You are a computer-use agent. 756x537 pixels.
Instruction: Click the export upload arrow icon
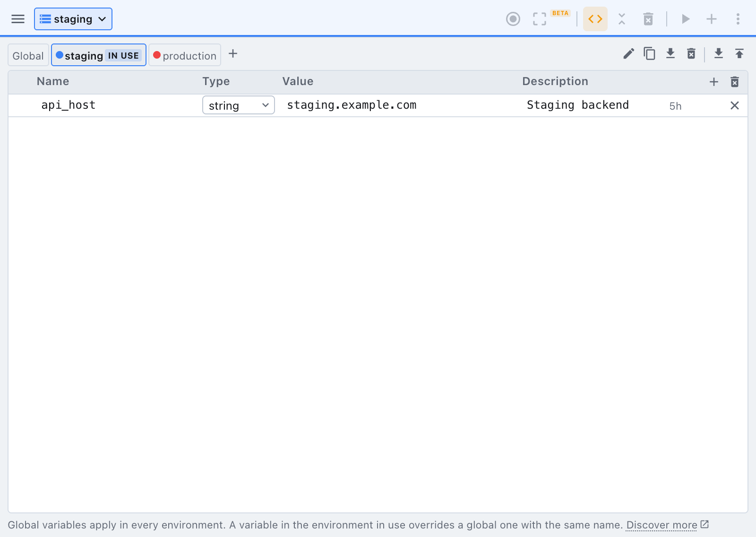[739, 54]
